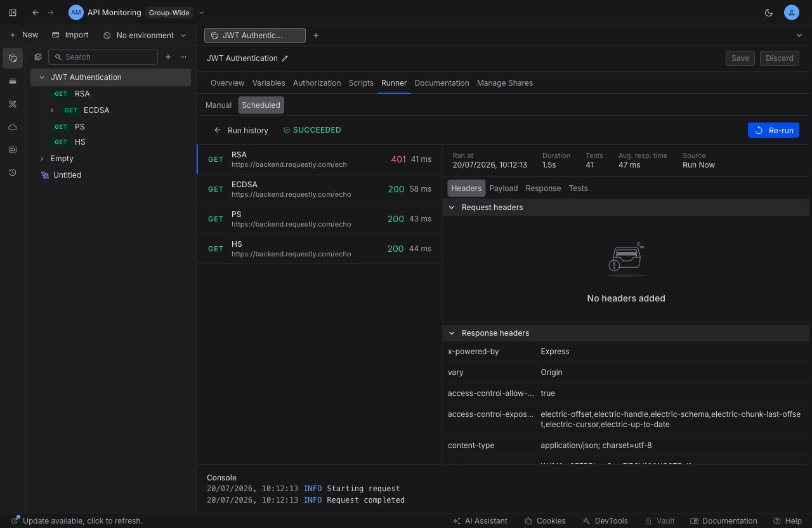
Task: Click the Discard button
Action: click(x=779, y=58)
